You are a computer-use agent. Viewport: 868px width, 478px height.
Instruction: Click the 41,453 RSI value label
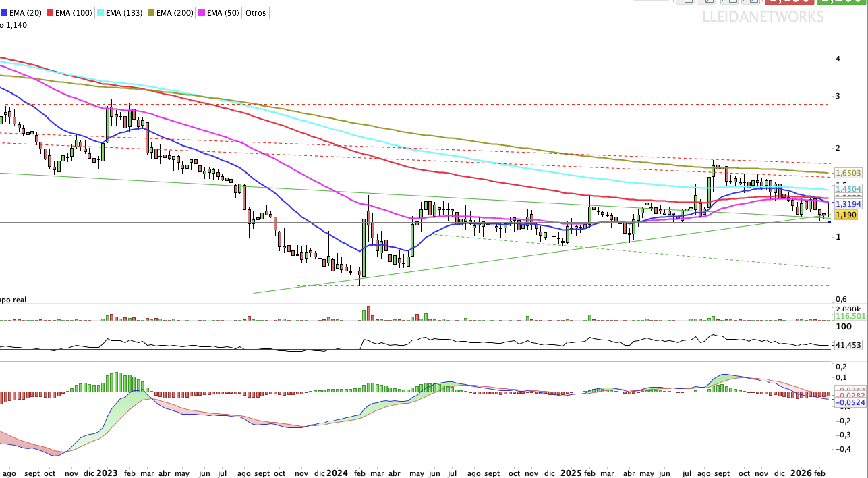click(848, 345)
